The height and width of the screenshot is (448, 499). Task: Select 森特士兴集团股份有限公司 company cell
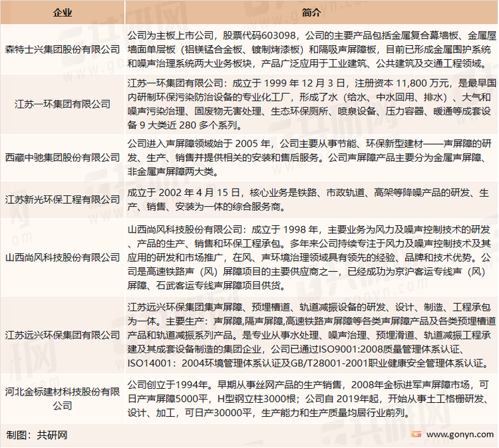(63, 49)
